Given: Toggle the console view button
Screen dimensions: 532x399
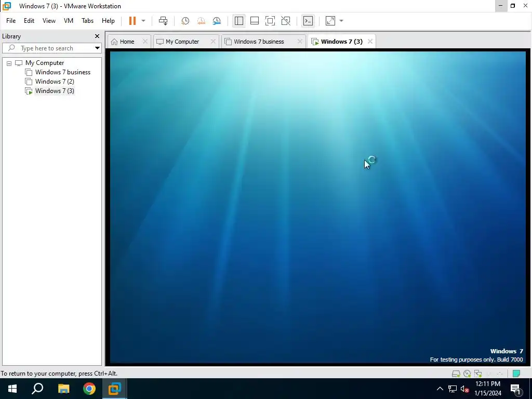Looking at the screenshot, I should (308, 21).
